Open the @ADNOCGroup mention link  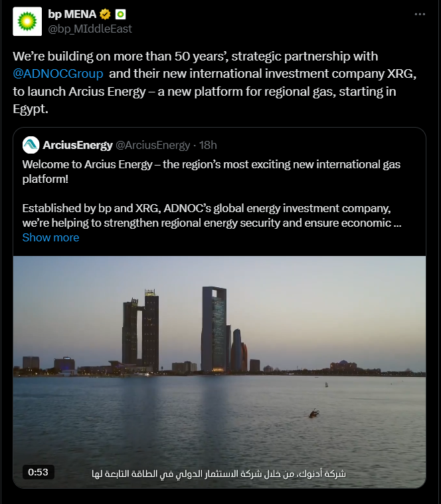coord(58,74)
